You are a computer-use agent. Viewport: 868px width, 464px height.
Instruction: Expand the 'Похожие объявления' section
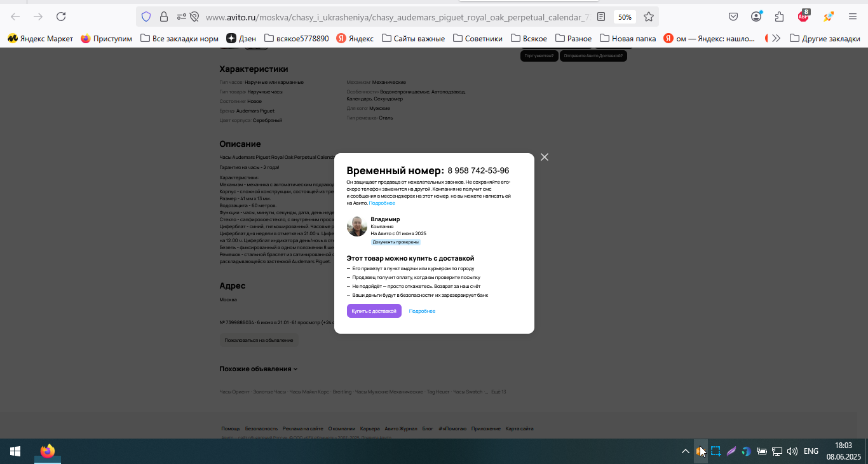coord(259,369)
